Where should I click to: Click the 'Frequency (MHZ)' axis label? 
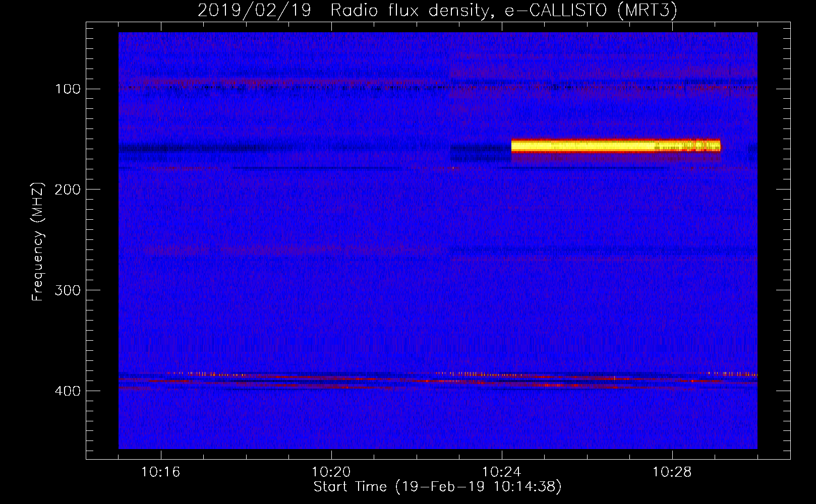click(x=38, y=242)
